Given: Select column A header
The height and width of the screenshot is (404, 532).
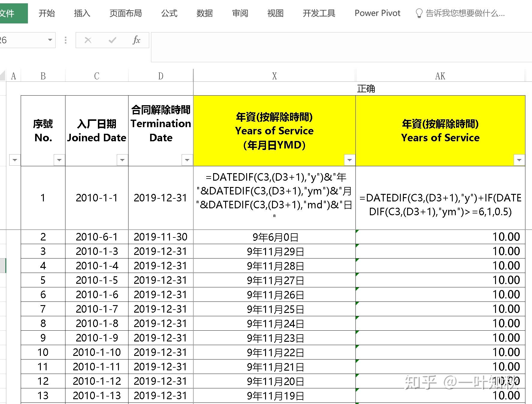Looking at the screenshot, I should [x=14, y=76].
